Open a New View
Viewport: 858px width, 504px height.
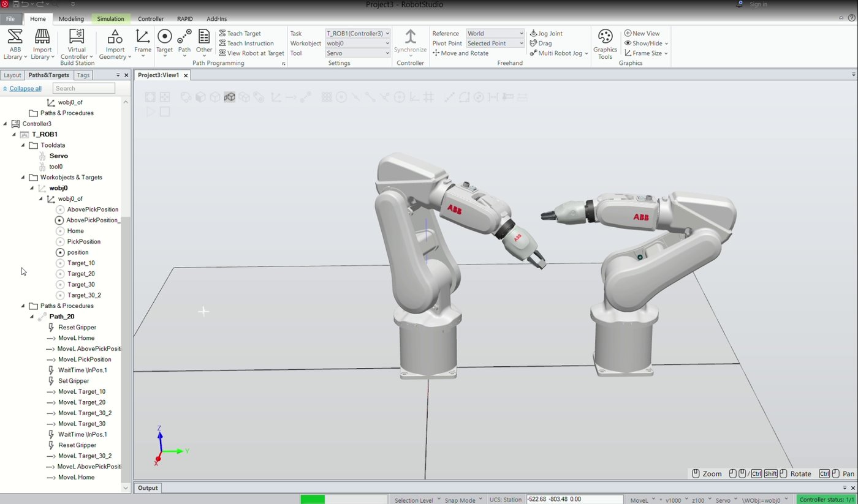642,34
